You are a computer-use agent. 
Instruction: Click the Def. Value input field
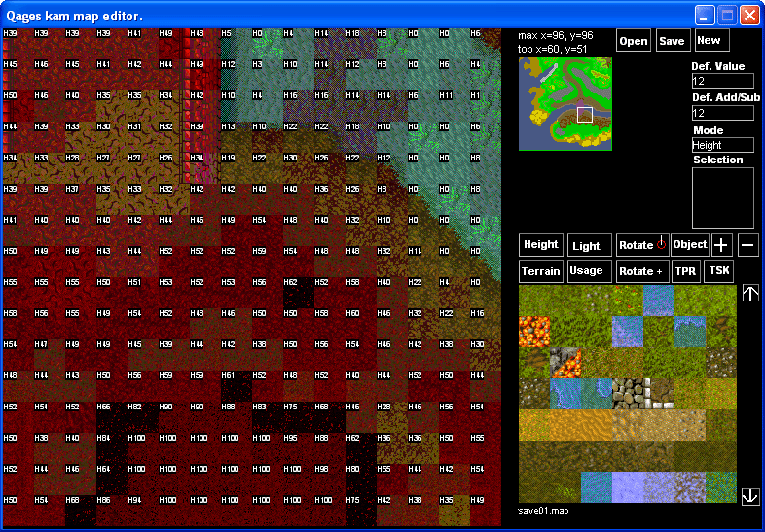722,81
